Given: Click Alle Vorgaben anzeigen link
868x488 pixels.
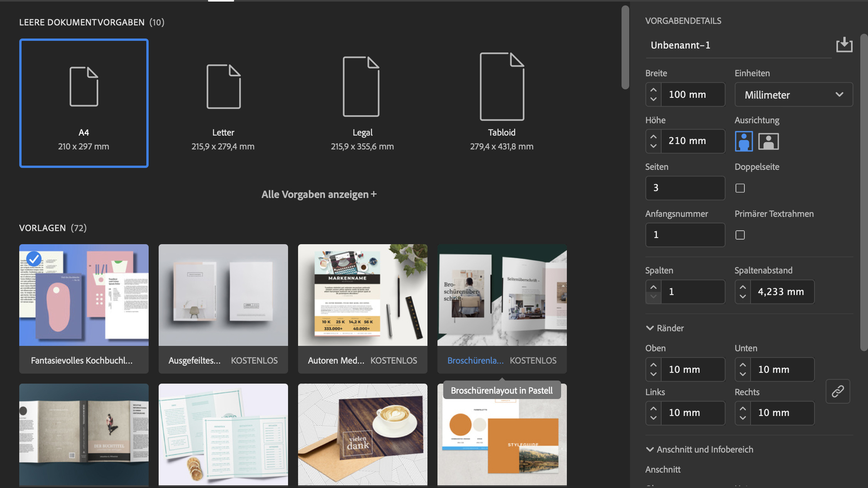Looking at the screenshot, I should pyautogui.click(x=319, y=195).
